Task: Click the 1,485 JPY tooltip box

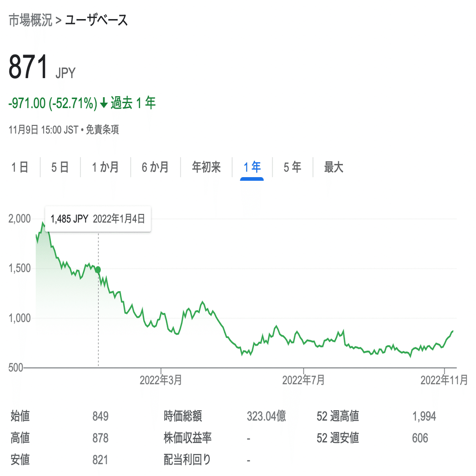Action: pyautogui.click(x=98, y=219)
